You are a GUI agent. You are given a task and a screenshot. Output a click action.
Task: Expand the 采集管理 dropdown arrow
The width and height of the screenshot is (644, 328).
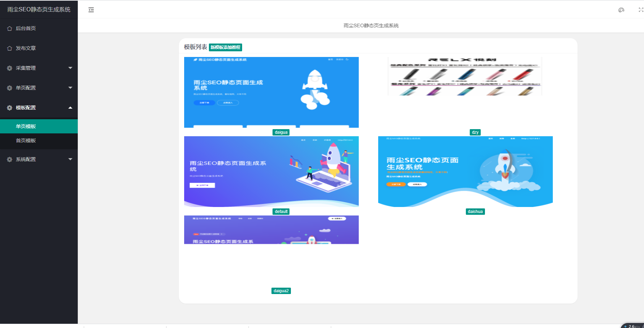pos(70,68)
